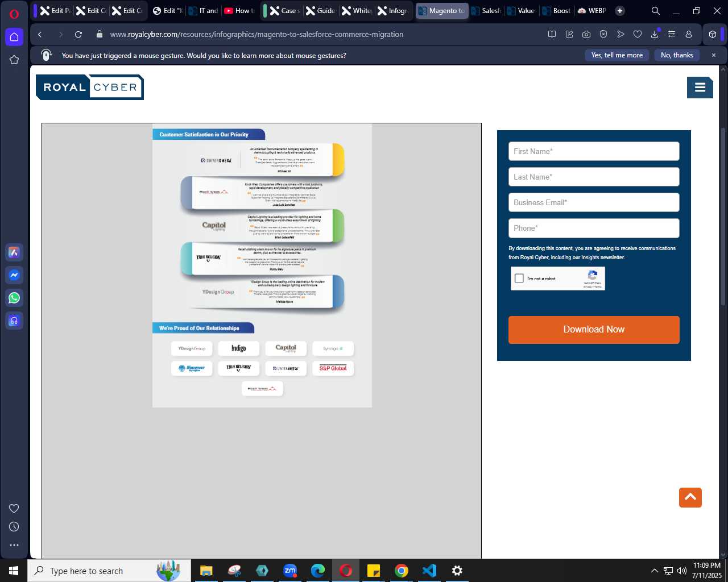Image resolution: width=728 pixels, height=582 pixels.
Task: Open the extensions cube icon
Action: (x=713, y=34)
